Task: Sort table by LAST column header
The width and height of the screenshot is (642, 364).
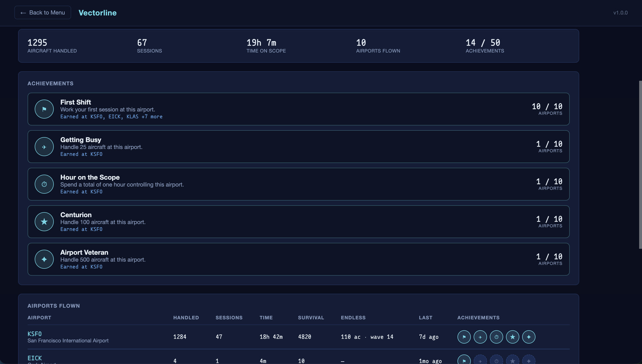Action: point(426,317)
